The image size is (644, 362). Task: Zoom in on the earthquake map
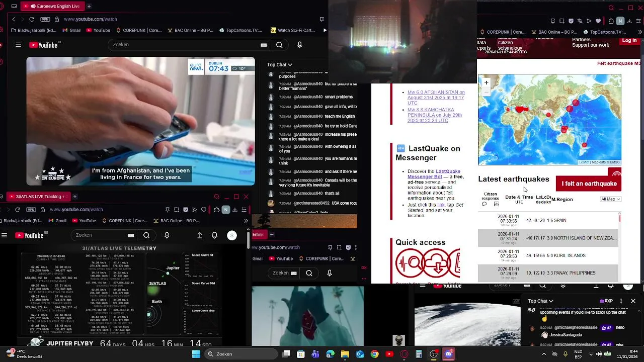[x=486, y=82]
